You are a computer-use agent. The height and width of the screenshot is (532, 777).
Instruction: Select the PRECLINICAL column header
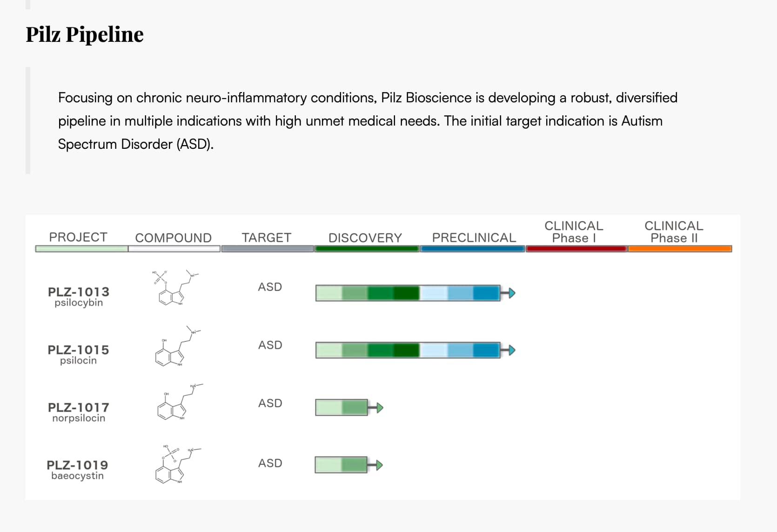[x=474, y=238]
